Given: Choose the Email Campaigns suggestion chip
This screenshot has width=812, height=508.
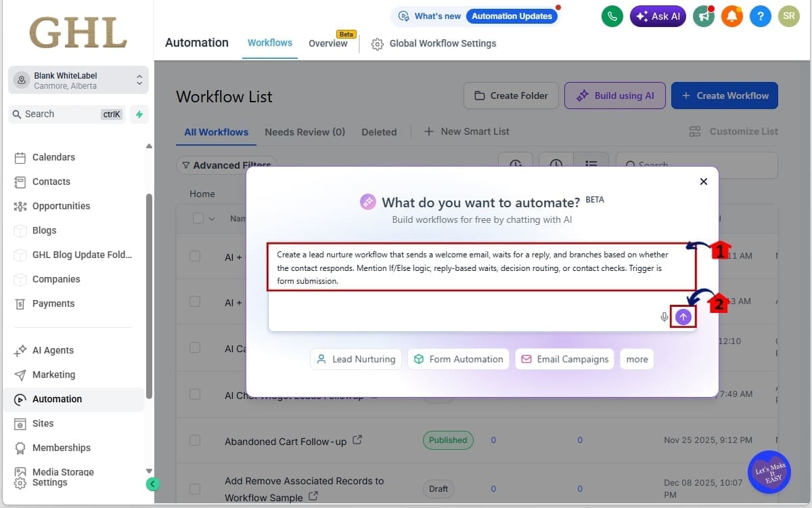Looking at the screenshot, I should coord(564,359).
